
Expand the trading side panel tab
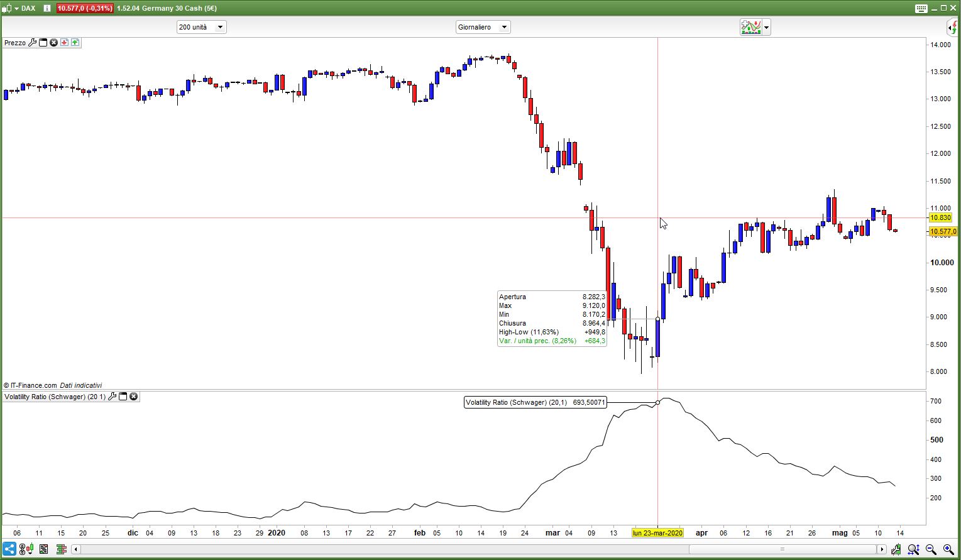click(x=953, y=27)
